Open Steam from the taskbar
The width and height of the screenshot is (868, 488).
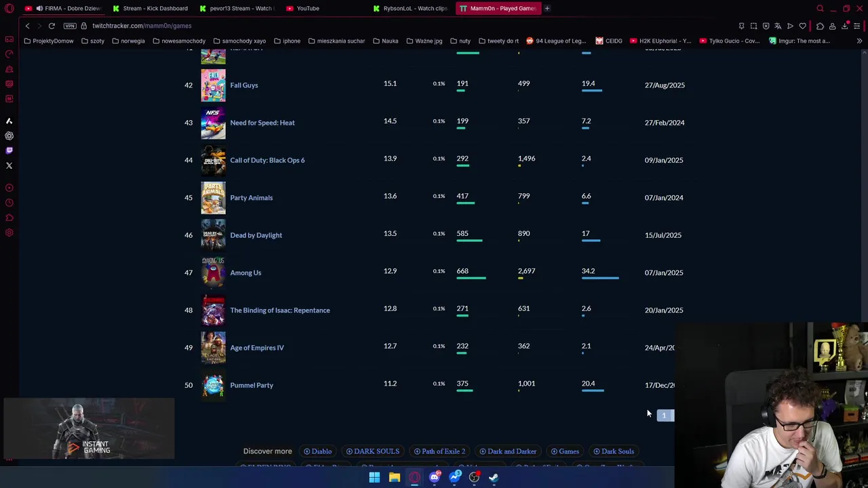pyautogui.click(x=494, y=477)
